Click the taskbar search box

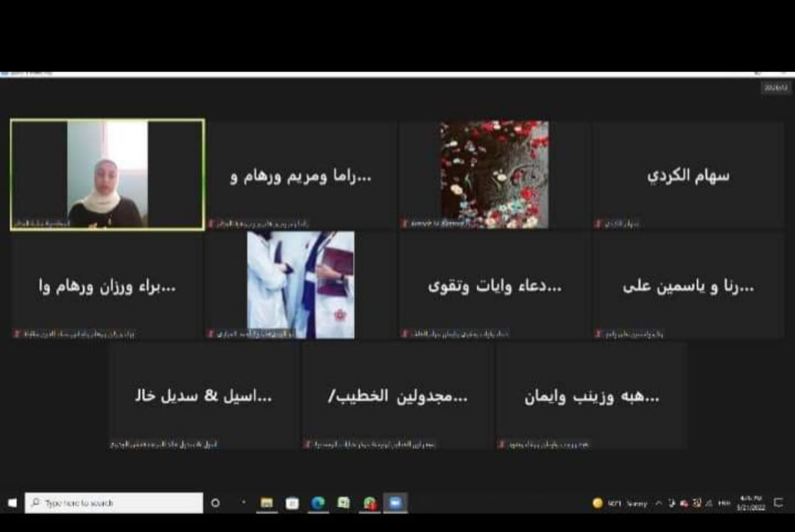point(114,503)
